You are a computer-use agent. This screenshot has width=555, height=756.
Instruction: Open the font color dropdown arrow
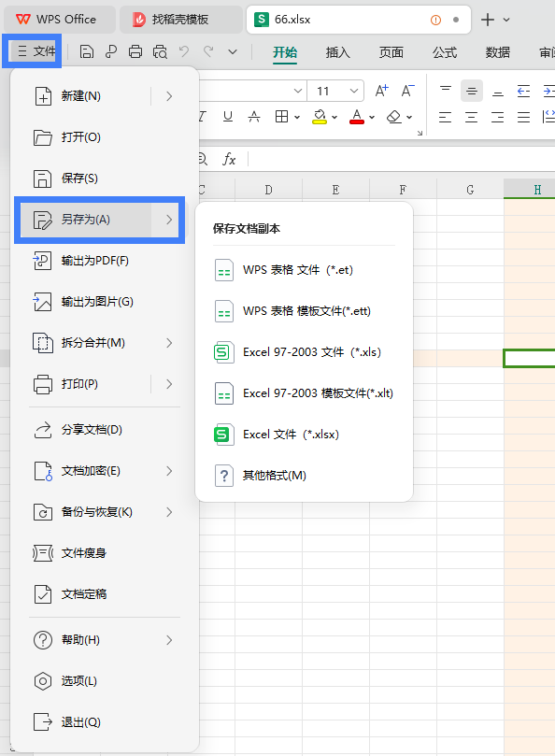[372, 117]
